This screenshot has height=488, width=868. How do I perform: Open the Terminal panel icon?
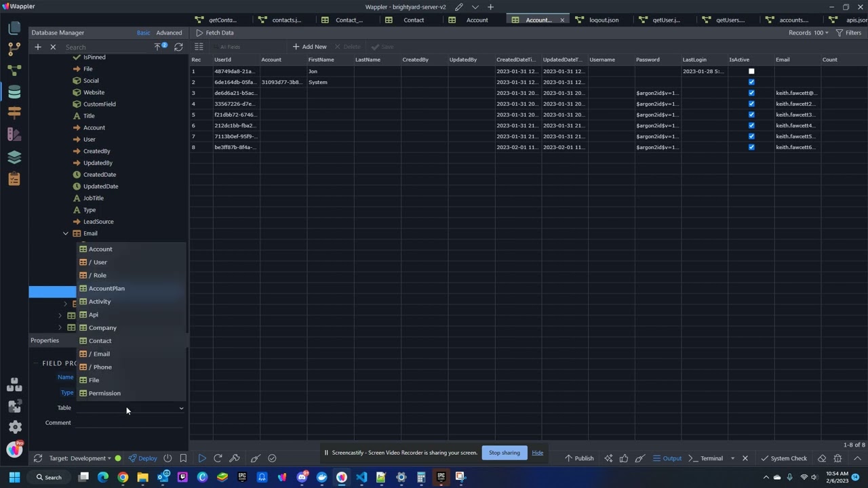[706, 458]
